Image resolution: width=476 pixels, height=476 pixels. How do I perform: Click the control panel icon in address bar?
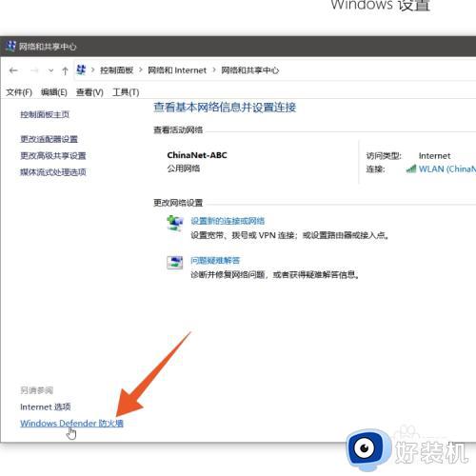point(81,69)
